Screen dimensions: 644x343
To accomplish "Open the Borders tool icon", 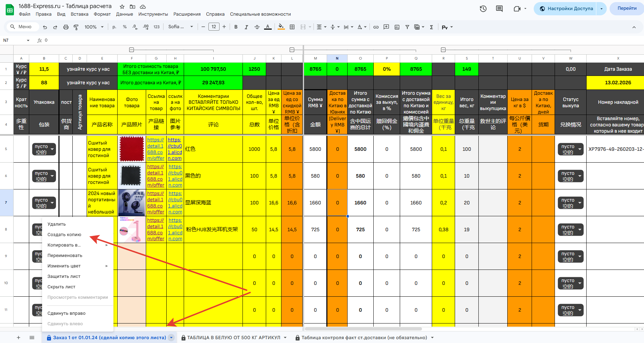I will click(x=292, y=27).
